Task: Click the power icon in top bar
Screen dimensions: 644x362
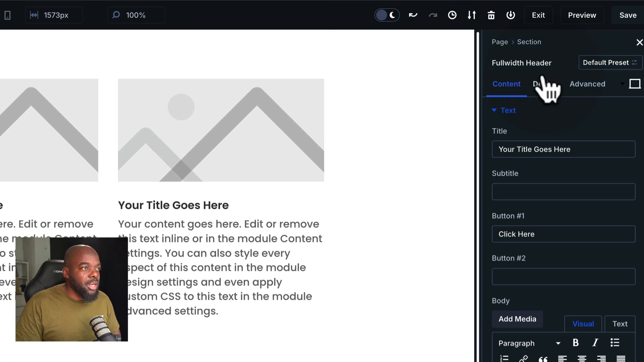Action: coord(511,15)
